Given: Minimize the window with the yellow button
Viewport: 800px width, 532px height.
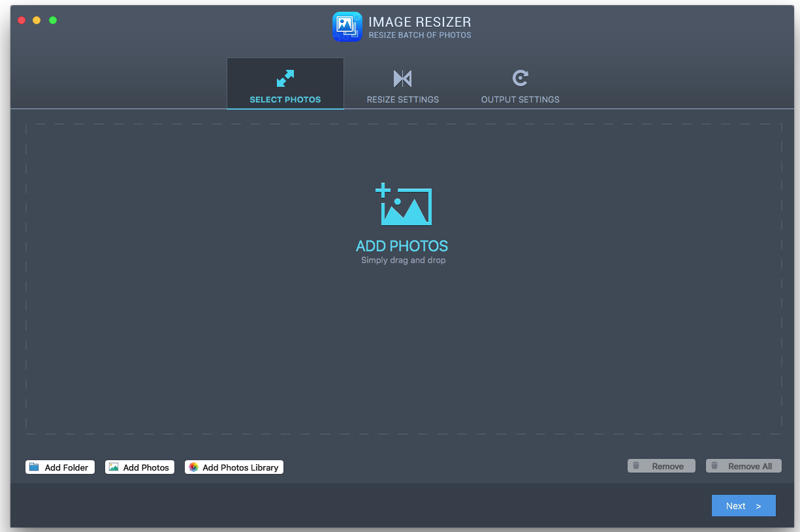Looking at the screenshot, I should 37,20.
